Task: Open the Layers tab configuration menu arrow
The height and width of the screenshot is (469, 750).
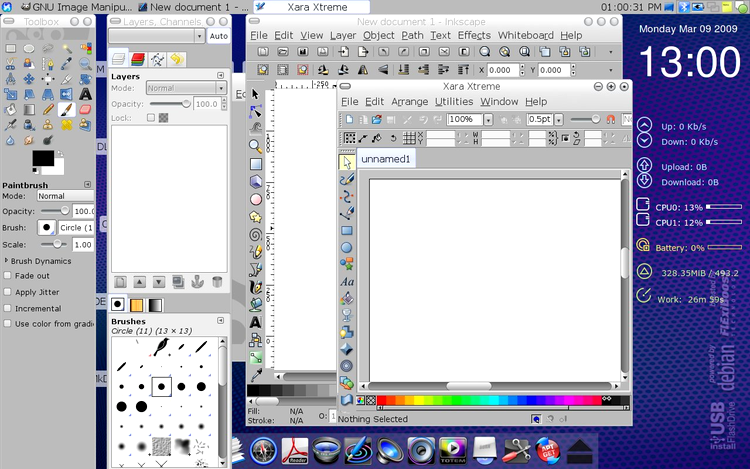Action: coord(221,76)
